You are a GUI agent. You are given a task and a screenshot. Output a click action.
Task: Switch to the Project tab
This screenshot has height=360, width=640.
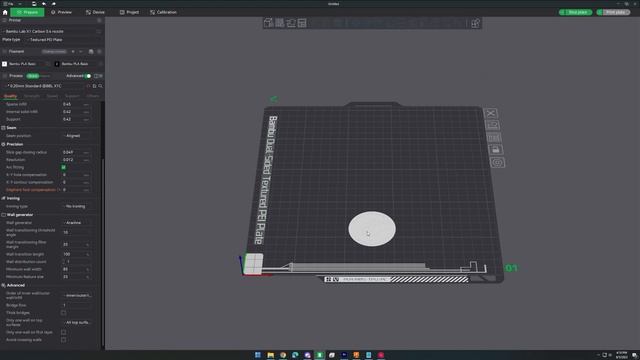coord(129,12)
